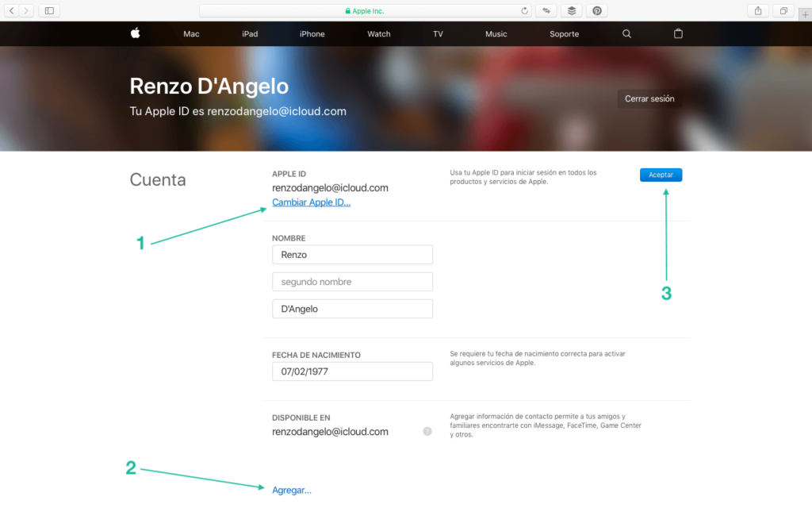Click the Pinterest extension icon

(597, 10)
